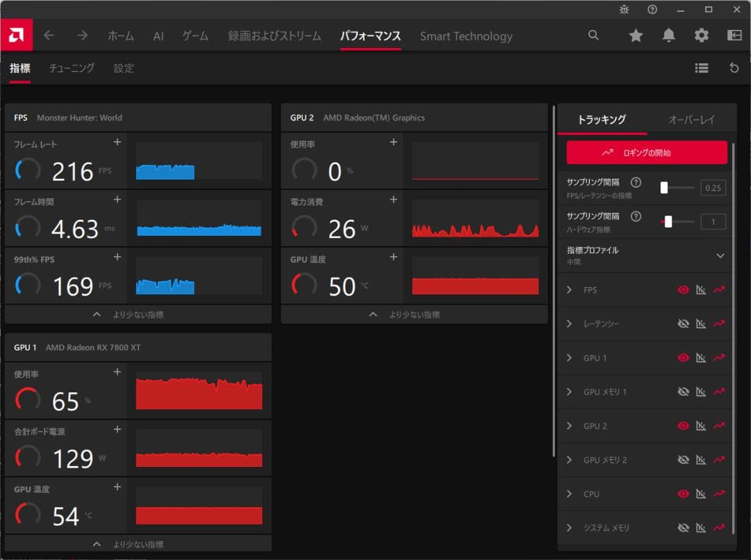Expand the GPU メモリ 2 row chevron
This screenshot has height=560, width=751.
pyautogui.click(x=569, y=460)
